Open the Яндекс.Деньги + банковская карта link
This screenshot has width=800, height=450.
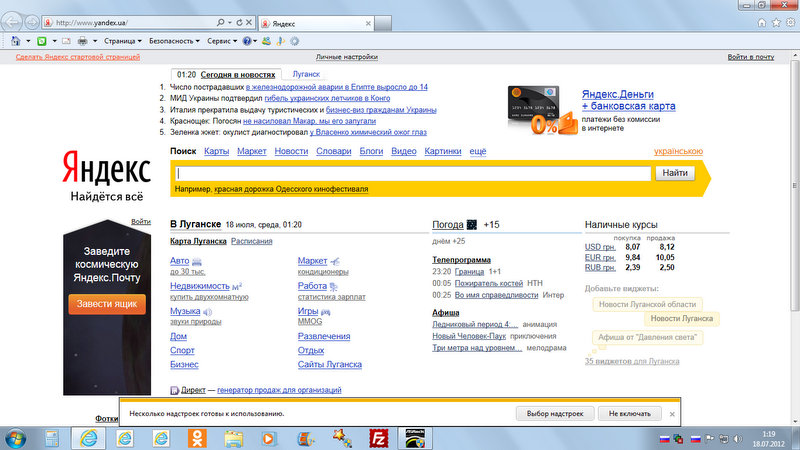(x=629, y=101)
